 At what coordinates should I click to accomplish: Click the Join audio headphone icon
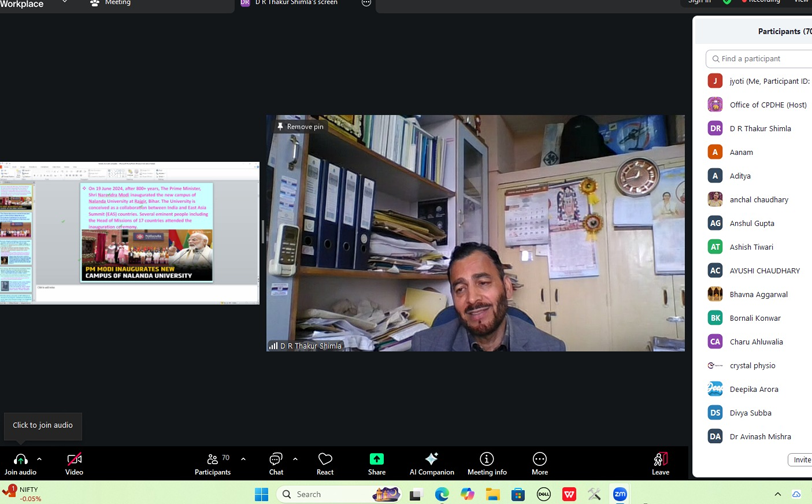tap(20, 460)
